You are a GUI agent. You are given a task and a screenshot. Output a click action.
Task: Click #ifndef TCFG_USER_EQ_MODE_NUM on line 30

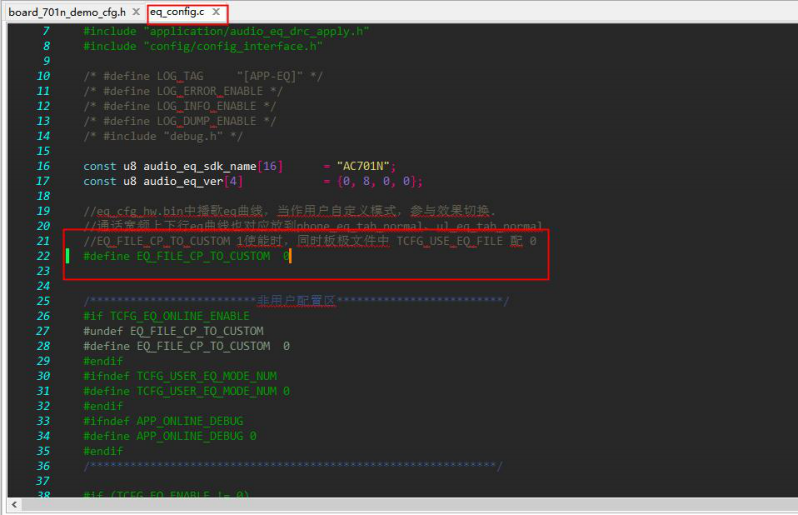[x=180, y=376]
